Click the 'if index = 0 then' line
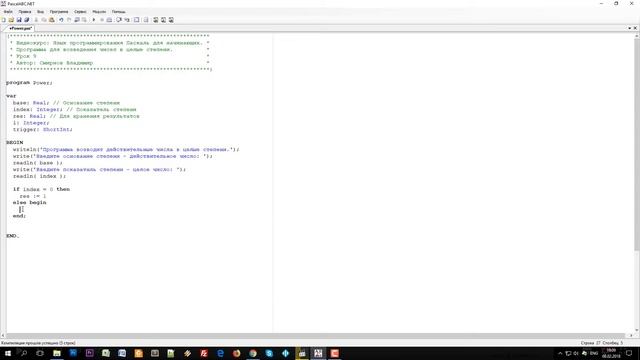 (41, 189)
